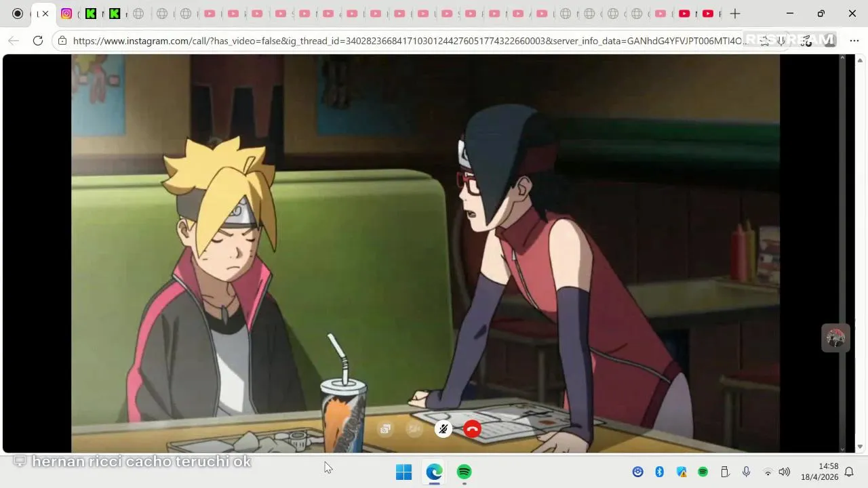
Task: Go back to previous page
Action: [14, 41]
